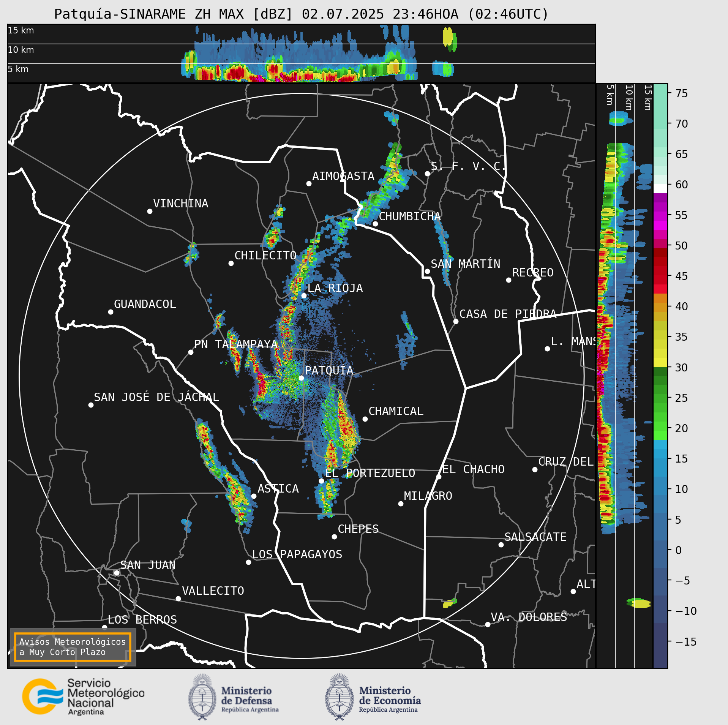Click the 'LOS BERROS' map label
Viewport: 728px width, 725px height.
point(142,620)
